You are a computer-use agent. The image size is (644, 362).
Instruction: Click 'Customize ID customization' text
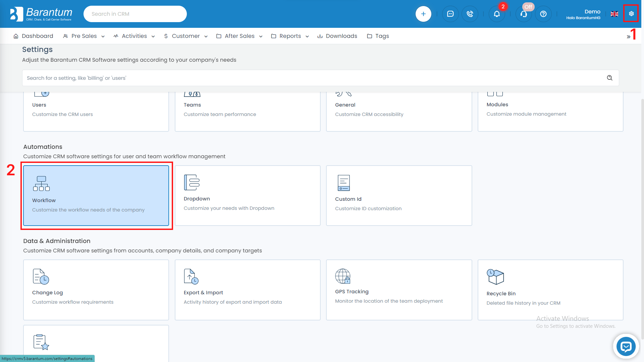pyautogui.click(x=368, y=208)
